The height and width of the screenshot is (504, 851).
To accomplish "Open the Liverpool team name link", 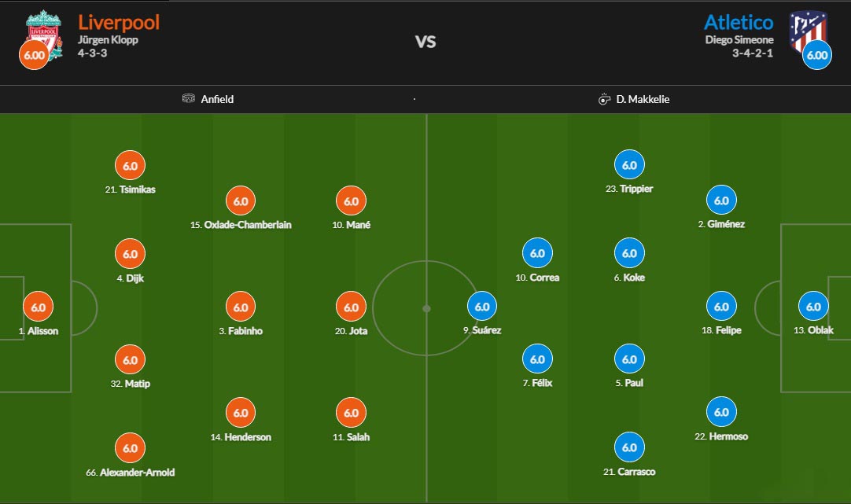I will tap(119, 21).
